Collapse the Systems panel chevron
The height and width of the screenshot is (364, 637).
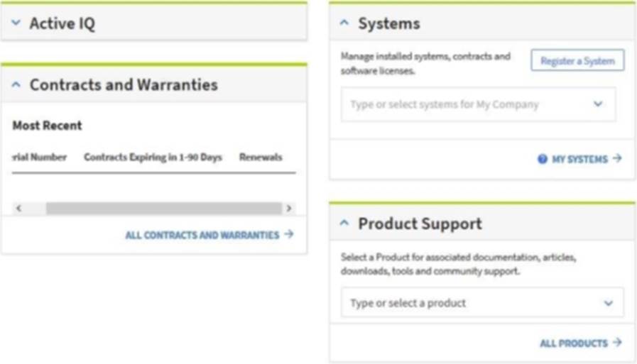[x=345, y=23]
